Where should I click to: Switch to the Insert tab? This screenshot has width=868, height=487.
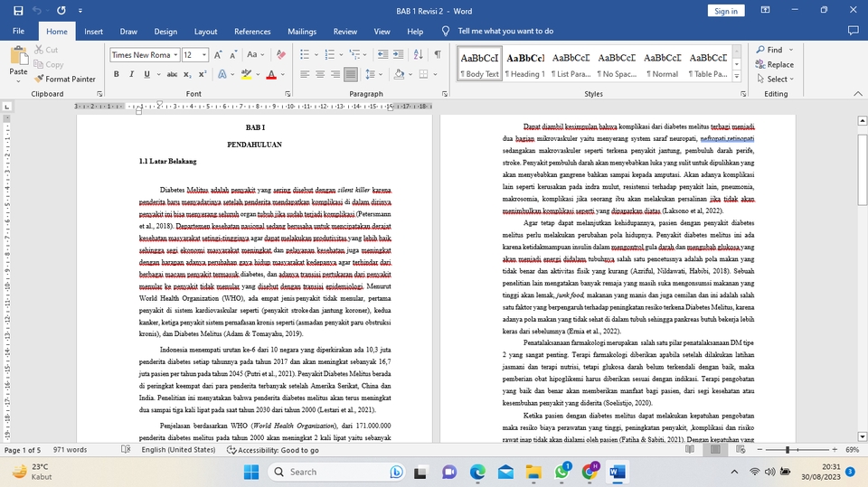click(x=93, y=32)
